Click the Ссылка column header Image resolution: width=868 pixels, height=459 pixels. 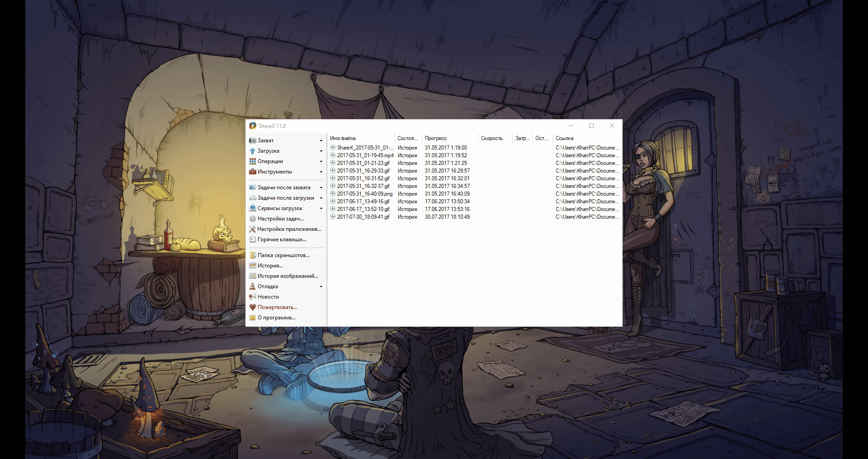587,138
